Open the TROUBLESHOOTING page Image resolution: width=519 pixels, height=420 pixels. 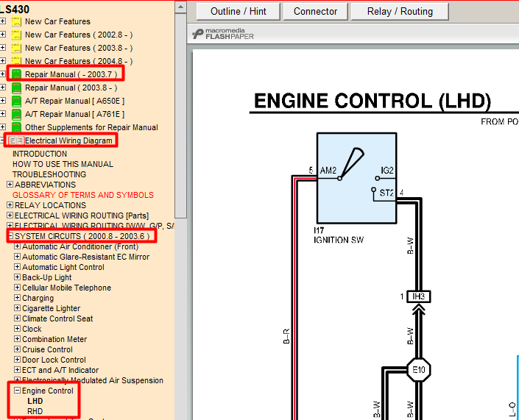coord(49,174)
